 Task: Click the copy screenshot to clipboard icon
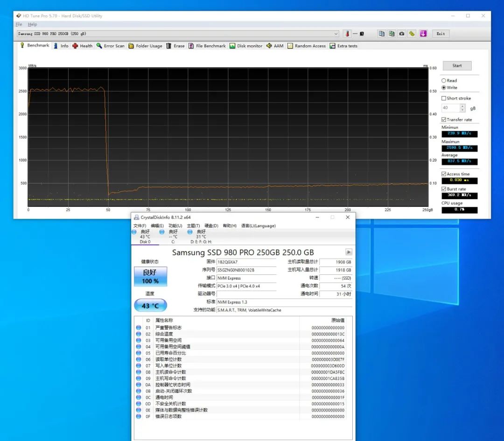point(392,34)
